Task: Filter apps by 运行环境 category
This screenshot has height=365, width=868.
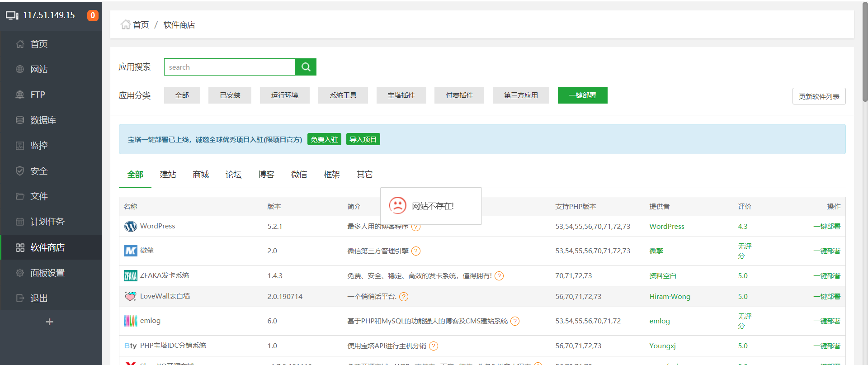Action: pos(285,95)
